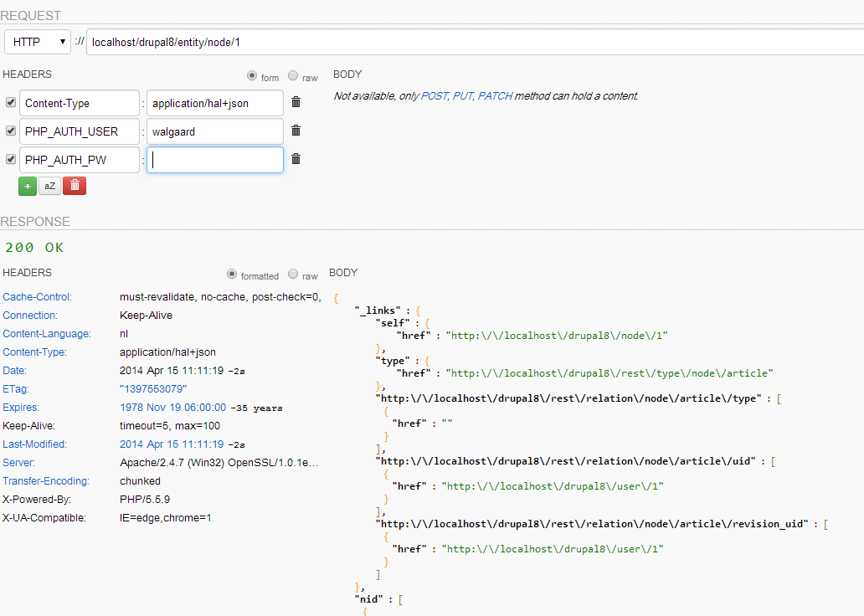Uncheck the PHP_AUTH_PW header checkbox
864x616 pixels.
11,159
